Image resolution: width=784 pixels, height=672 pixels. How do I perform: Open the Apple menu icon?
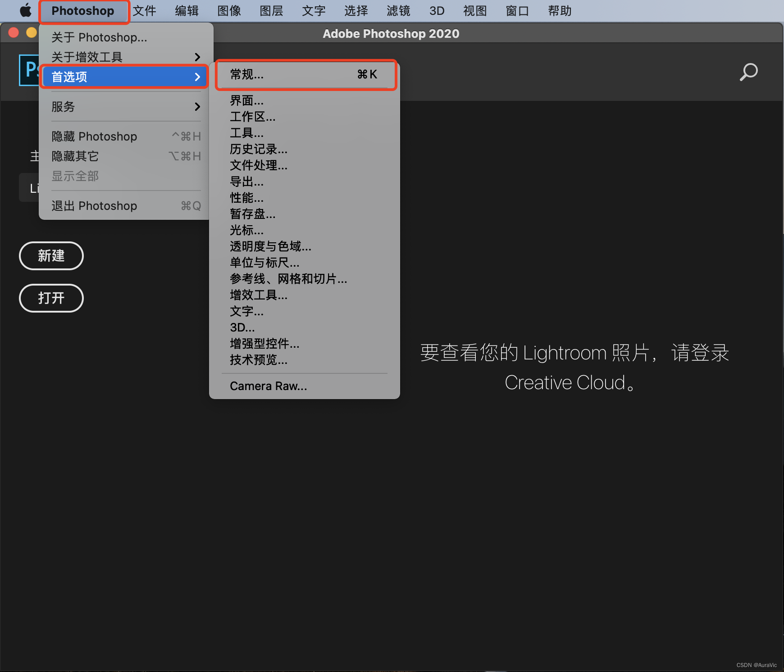26,10
